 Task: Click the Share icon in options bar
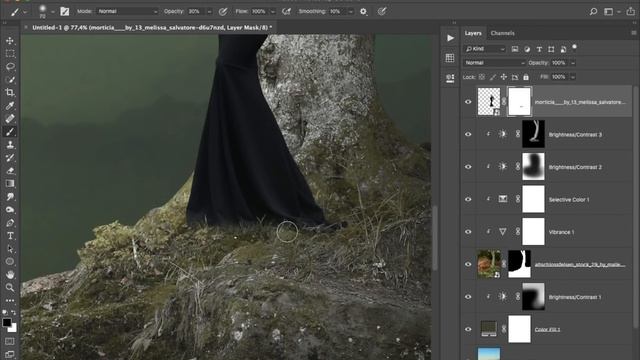point(631,11)
